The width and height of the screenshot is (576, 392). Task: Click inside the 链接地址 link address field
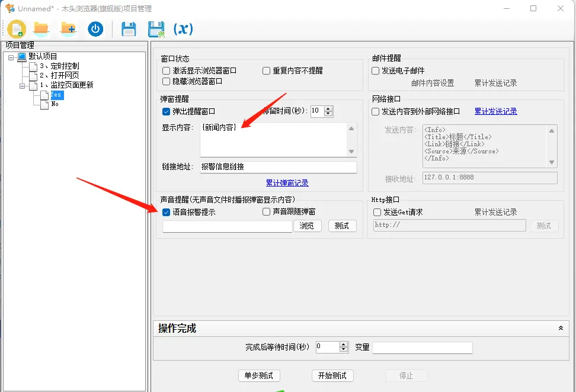click(x=279, y=166)
